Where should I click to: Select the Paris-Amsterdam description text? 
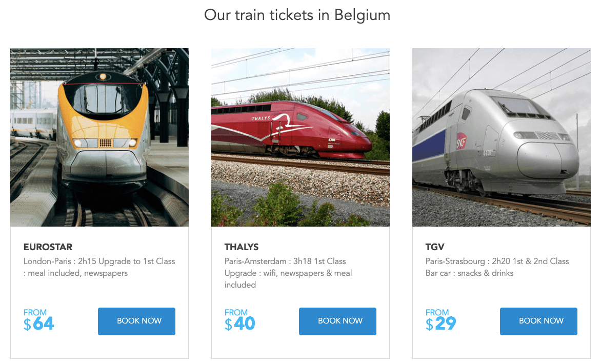pyautogui.click(x=288, y=273)
